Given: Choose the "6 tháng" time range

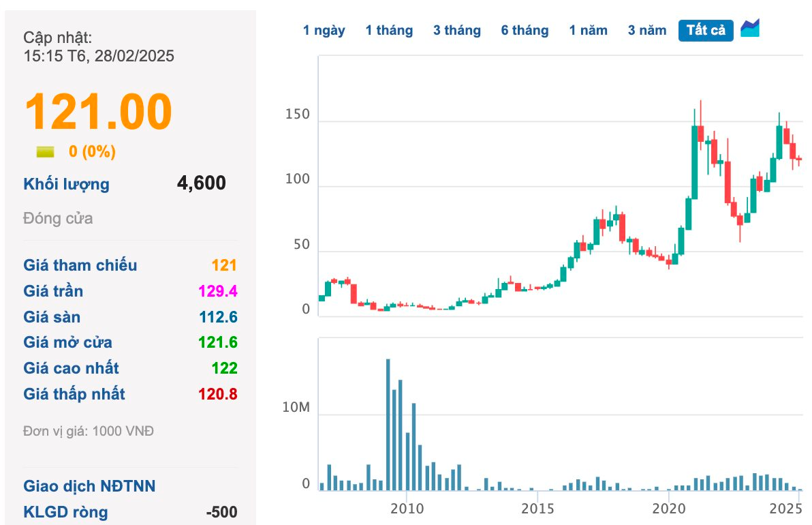Looking at the screenshot, I should (525, 31).
